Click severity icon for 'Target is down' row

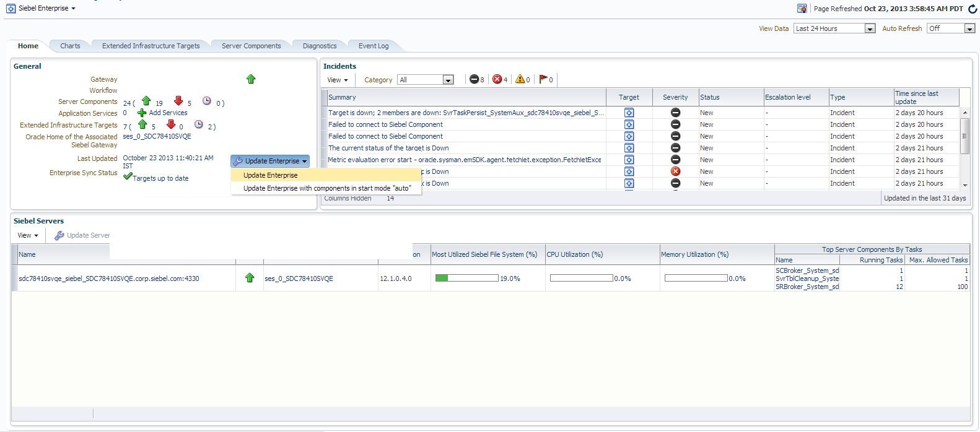click(676, 113)
